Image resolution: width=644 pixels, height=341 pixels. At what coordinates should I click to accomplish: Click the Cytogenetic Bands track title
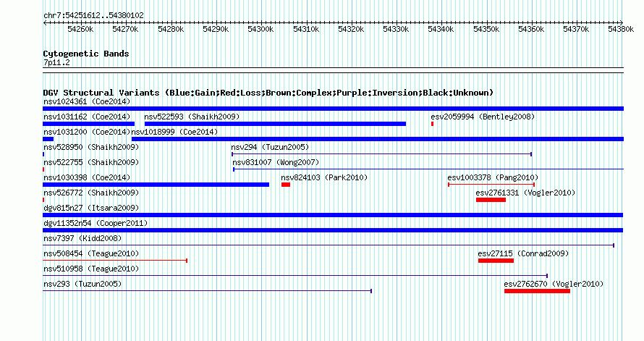(86, 54)
